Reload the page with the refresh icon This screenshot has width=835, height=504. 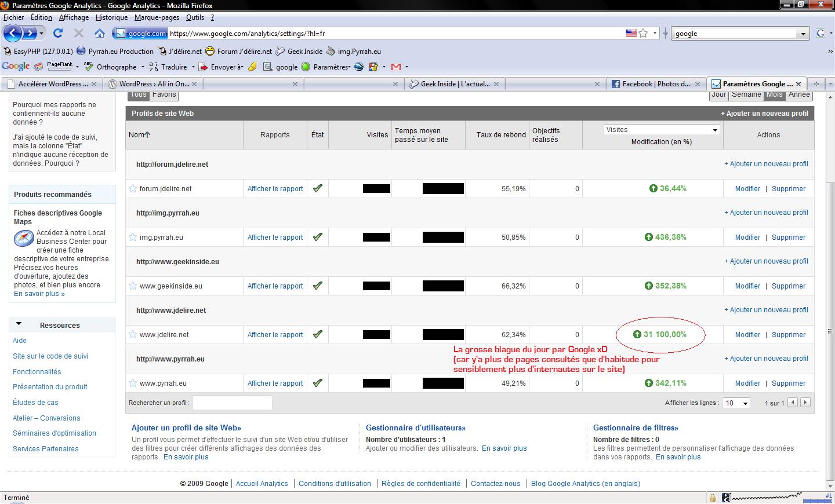(x=58, y=33)
